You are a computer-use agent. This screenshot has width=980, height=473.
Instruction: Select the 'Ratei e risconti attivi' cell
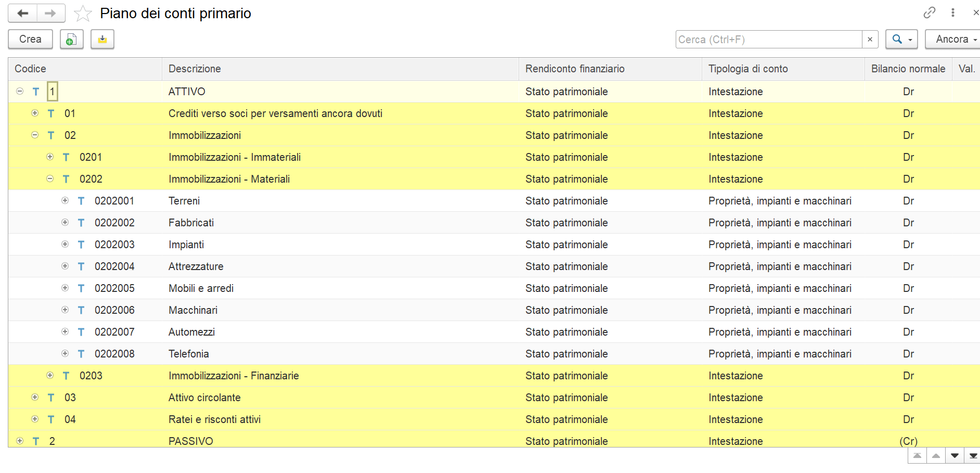click(214, 419)
